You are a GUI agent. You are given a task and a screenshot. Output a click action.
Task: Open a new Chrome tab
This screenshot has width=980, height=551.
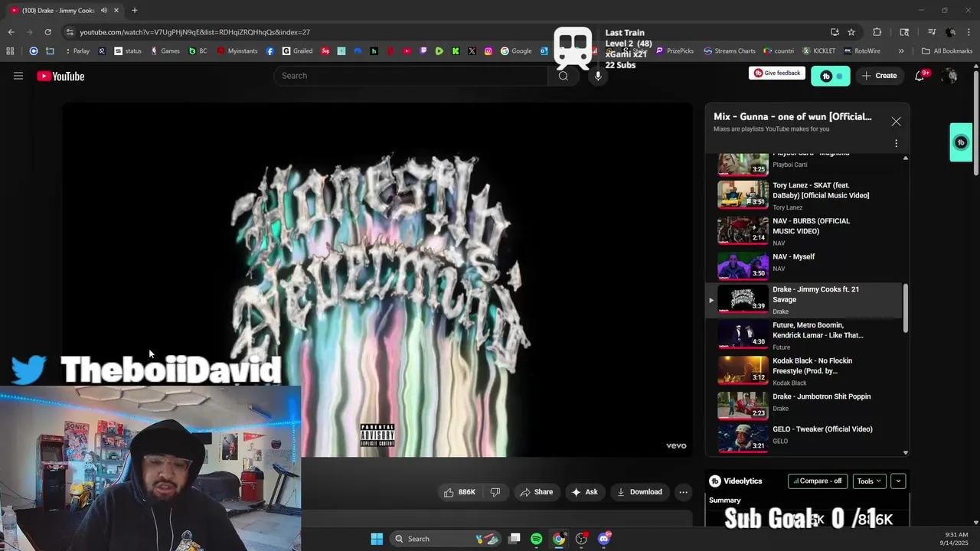(x=134, y=11)
